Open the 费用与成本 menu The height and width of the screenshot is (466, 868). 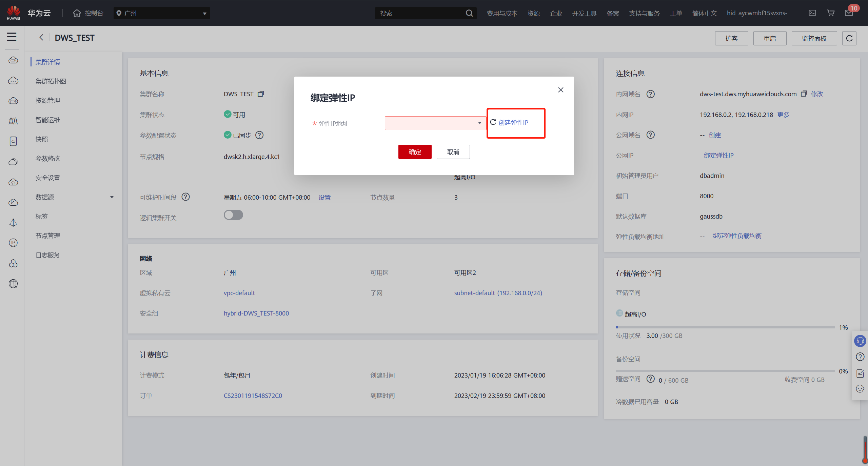pos(502,13)
